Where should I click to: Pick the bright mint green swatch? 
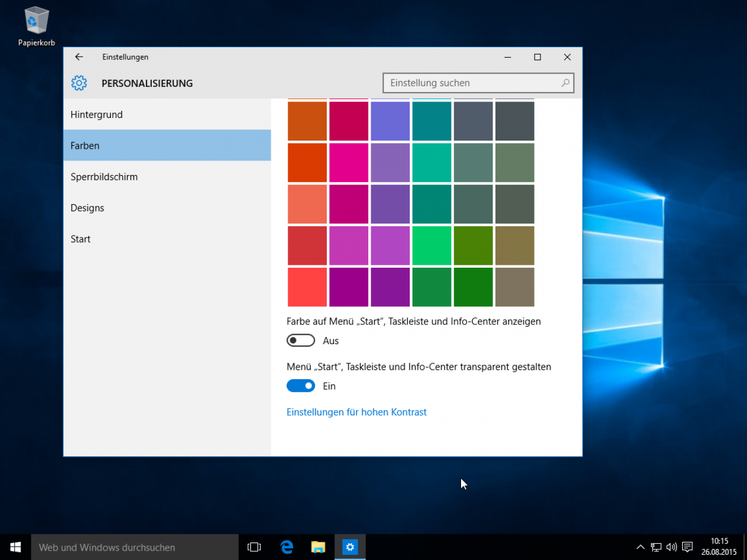coord(432,246)
